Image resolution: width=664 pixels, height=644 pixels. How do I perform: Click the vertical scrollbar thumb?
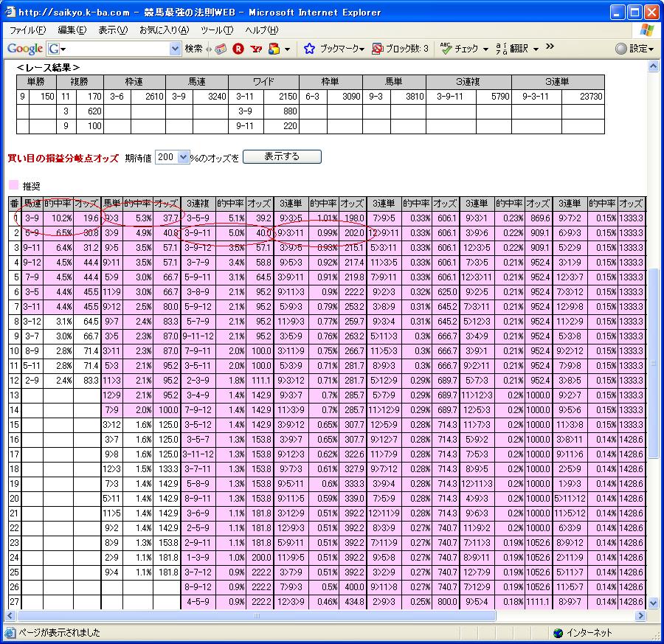(653, 362)
